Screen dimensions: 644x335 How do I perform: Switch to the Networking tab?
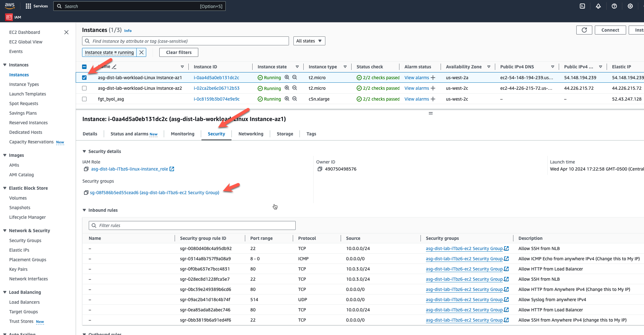(x=251, y=134)
